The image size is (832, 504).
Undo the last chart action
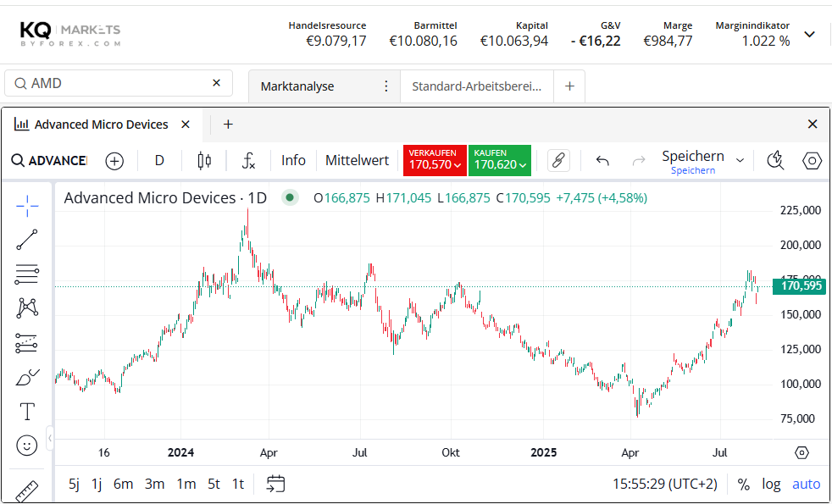[x=602, y=160]
